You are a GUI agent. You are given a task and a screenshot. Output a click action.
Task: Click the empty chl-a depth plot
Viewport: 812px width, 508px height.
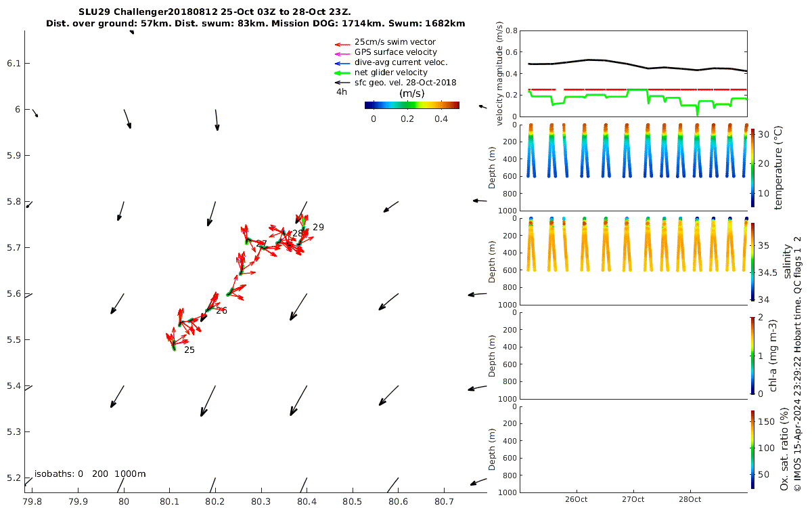(x=633, y=355)
